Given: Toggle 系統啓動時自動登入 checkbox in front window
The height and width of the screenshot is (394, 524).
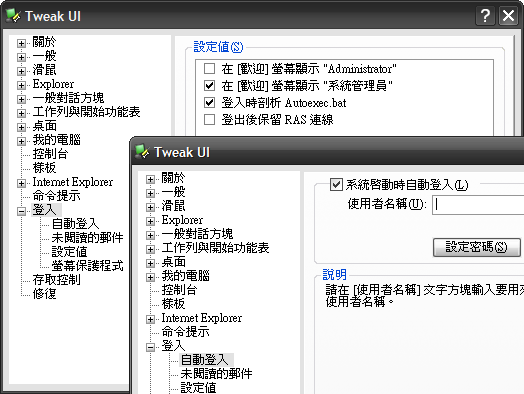Looking at the screenshot, I should [336, 184].
